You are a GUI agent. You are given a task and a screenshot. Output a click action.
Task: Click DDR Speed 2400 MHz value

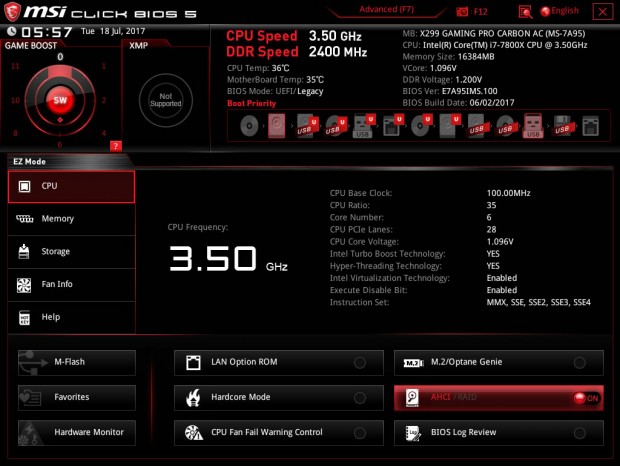click(x=338, y=52)
